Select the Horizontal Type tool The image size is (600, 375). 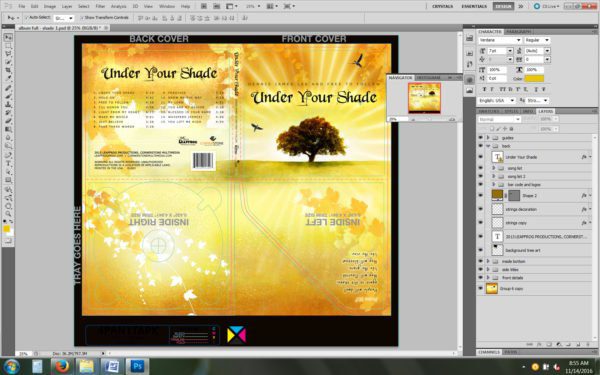click(x=8, y=163)
